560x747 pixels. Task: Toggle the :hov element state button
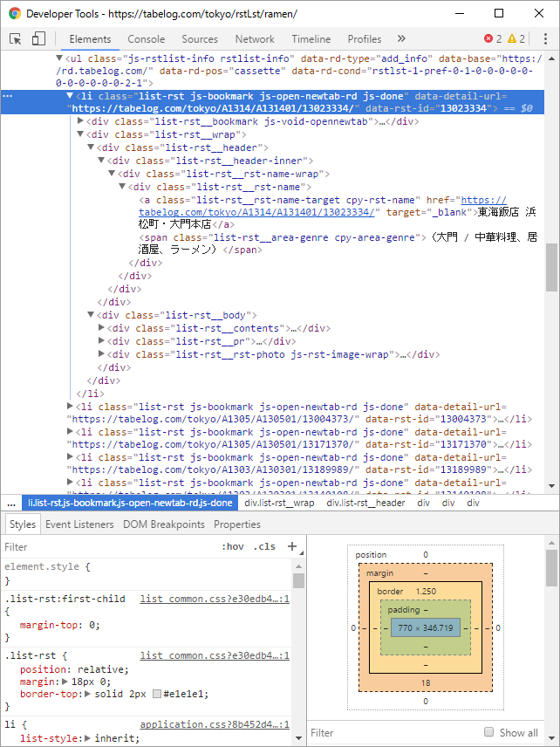tap(233, 546)
